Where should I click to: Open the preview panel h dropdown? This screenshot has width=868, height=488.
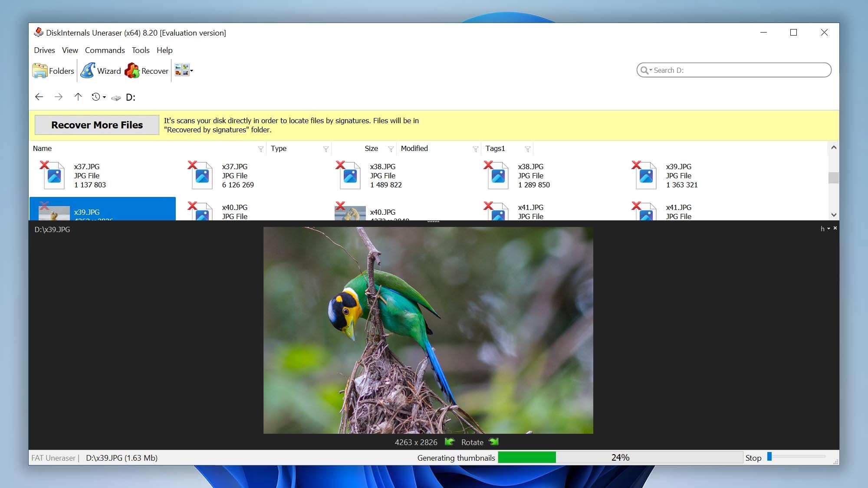(x=825, y=229)
